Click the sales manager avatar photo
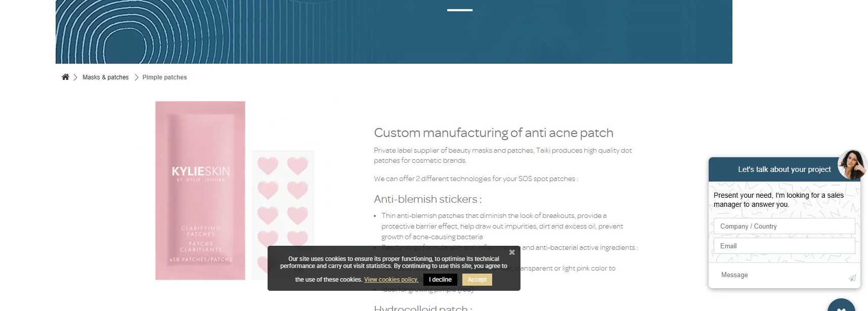Screen dimensions: 868x311 (x=852, y=164)
